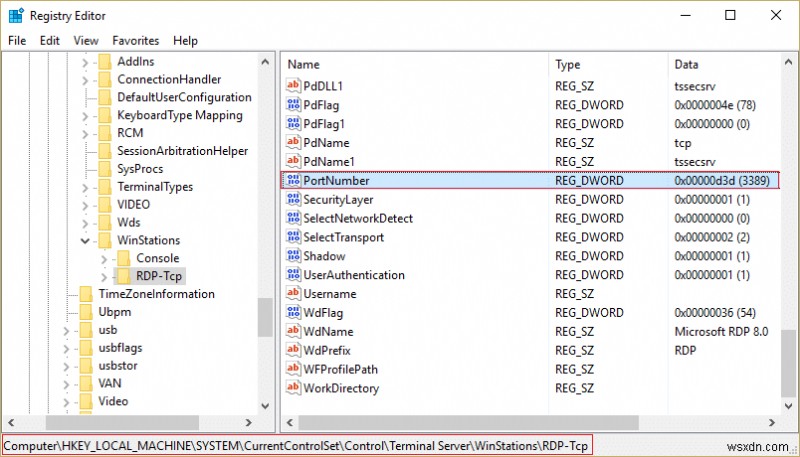The width and height of the screenshot is (800, 457).
Task: Select the Username string value icon
Action: point(293,293)
